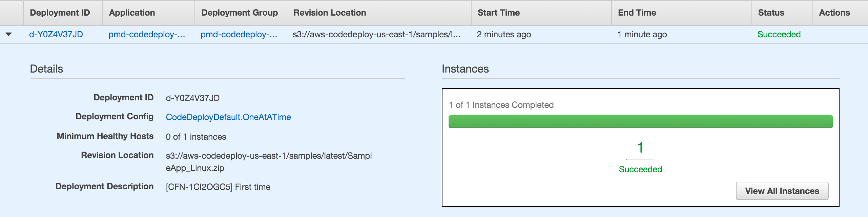Viewport: 868px width, 217px height.
Task: Open the pmd-codedeploy application link
Action: click(x=147, y=34)
